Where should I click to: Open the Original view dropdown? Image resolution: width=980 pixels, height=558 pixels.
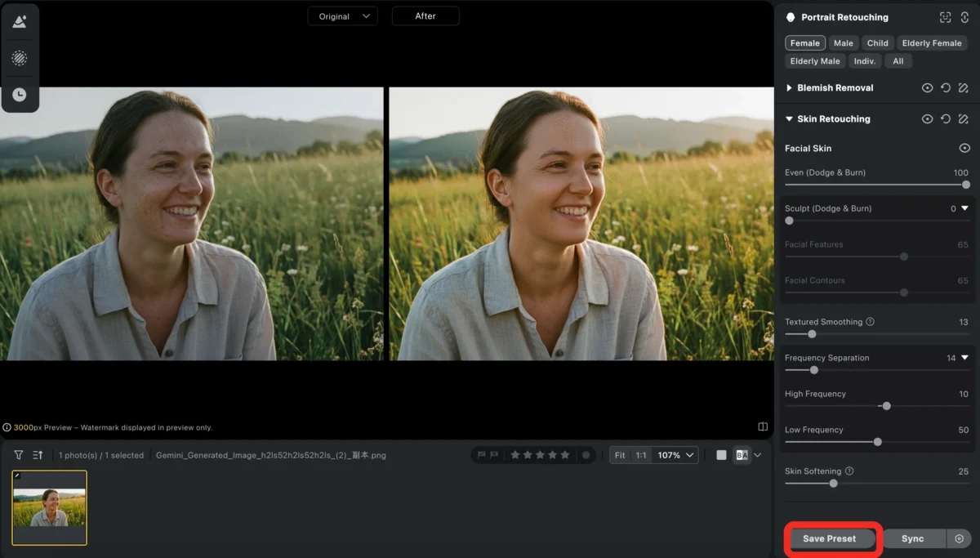pos(342,16)
